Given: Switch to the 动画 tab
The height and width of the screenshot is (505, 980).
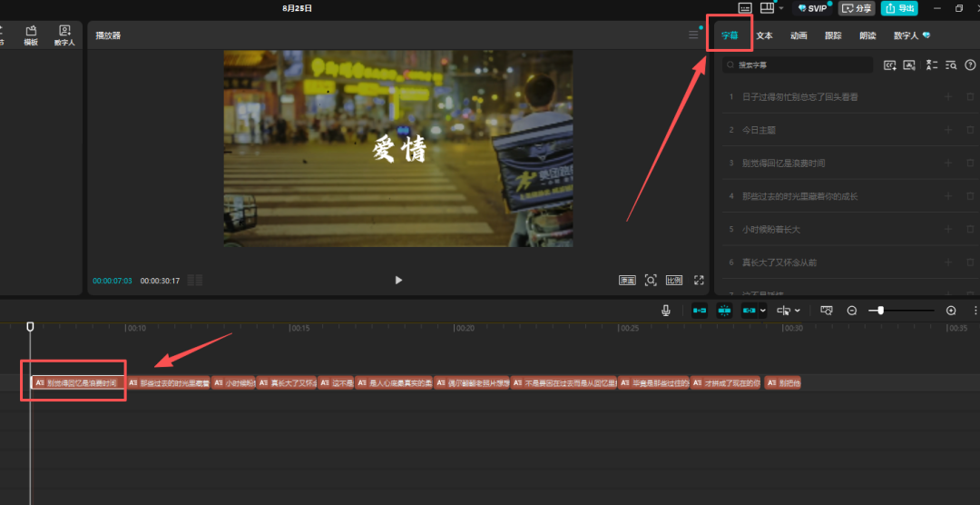Looking at the screenshot, I should point(799,35).
